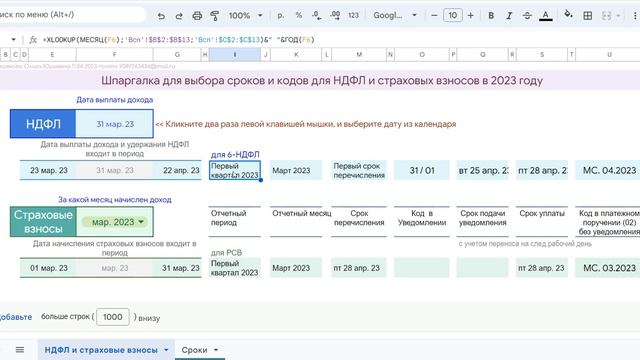Image resolution: width=640 pixels, height=360 pixels.
Task: Open the мар. 2023 month dropdown
Action: [x=115, y=222]
